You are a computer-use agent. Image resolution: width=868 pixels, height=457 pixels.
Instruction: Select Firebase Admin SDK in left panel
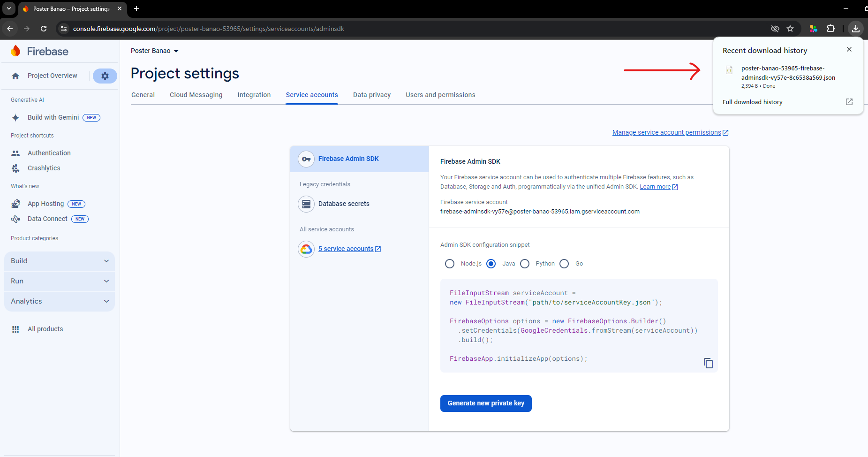359,159
